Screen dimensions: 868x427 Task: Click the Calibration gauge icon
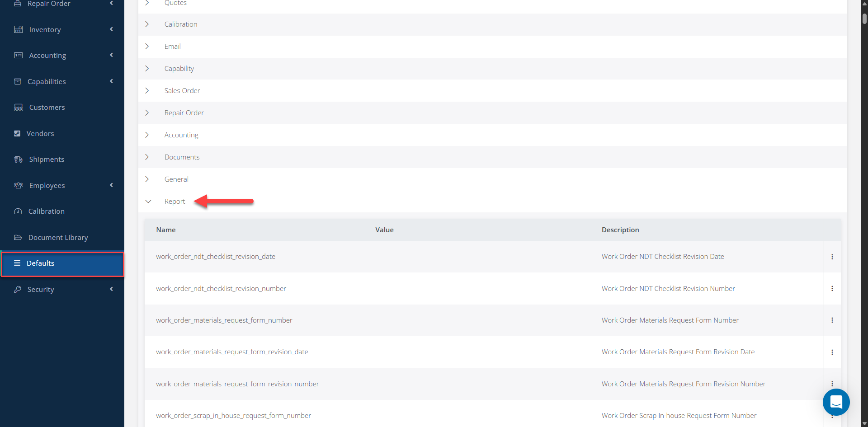click(x=18, y=211)
